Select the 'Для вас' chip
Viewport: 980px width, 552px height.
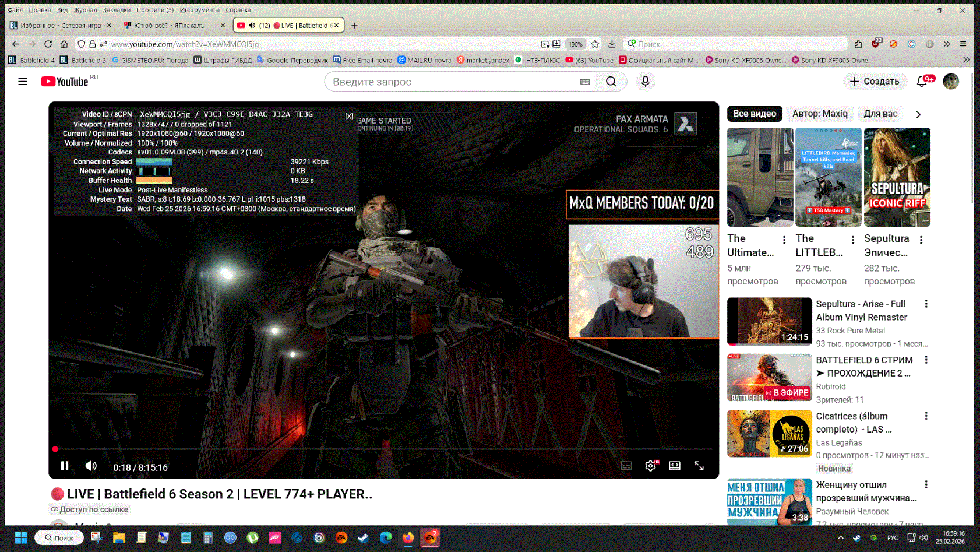point(880,114)
